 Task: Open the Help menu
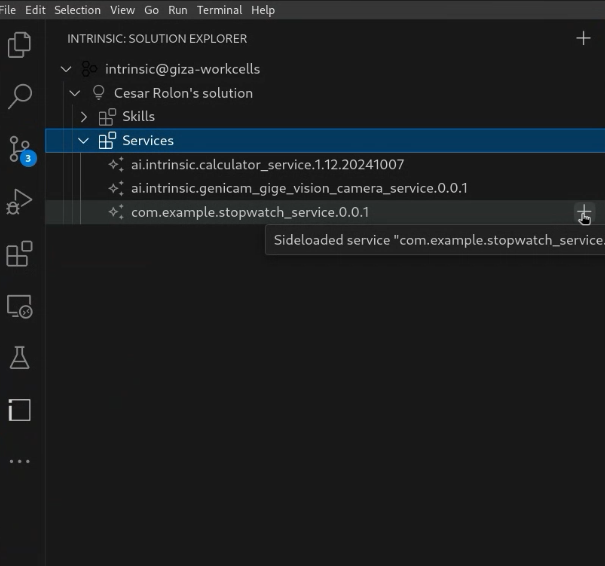pyautogui.click(x=263, y=10)
